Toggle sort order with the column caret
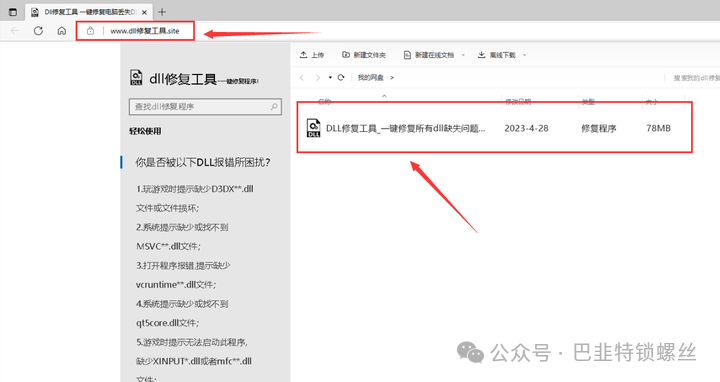Image resolution: width=720 pixels, height=382 pixels. point(384,96)
